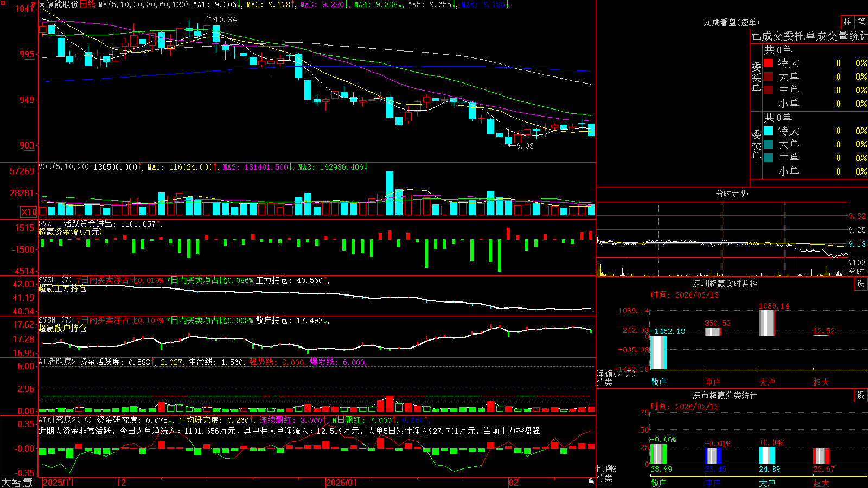The image size is (868, 488).
Task: Click the lock icon on the date axis
Action: tap(591, 481)
